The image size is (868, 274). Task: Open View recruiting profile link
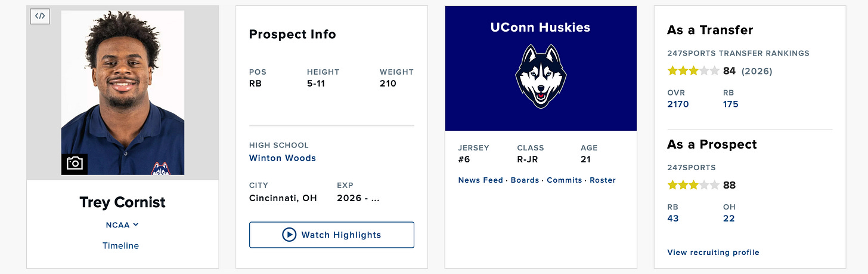(x=713, y=253)
